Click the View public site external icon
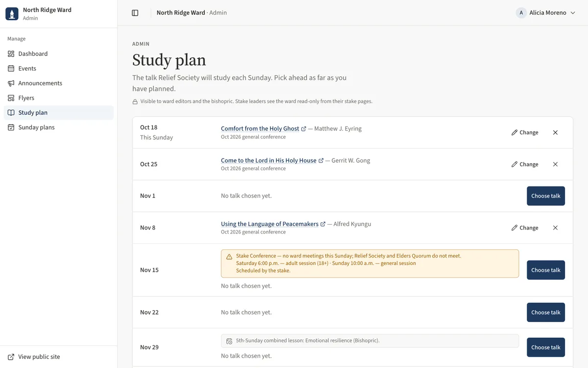 11,357
